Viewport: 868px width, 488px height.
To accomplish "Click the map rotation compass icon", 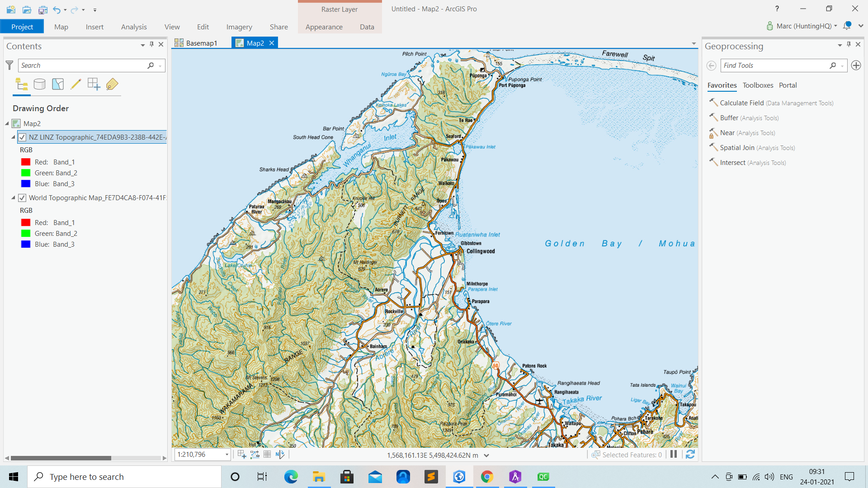I will [x=280, y=454].
